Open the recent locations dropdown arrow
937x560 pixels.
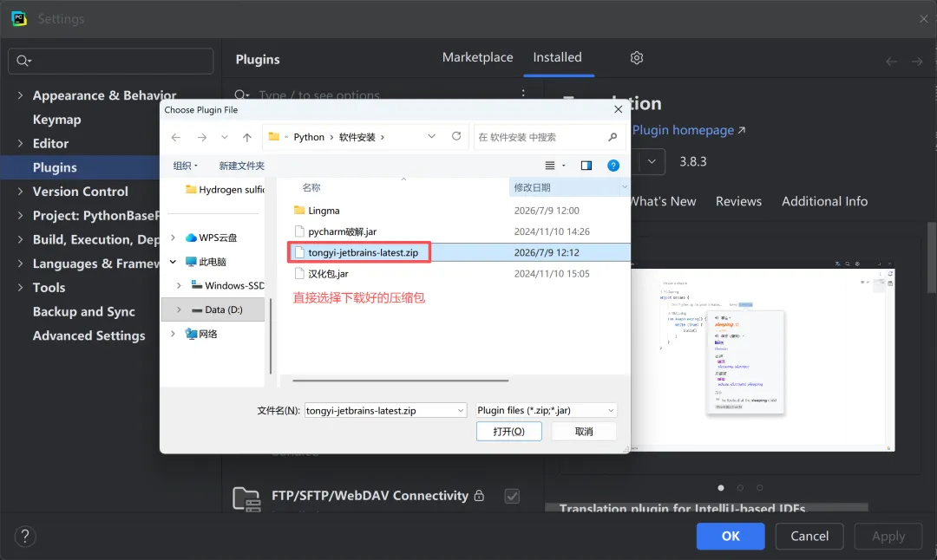[224, 137]
